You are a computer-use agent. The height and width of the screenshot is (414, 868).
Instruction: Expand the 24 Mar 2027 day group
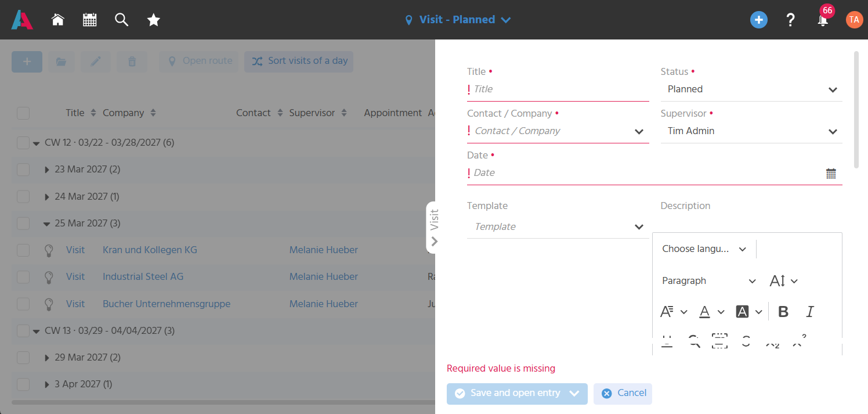(x=47, y=197)
